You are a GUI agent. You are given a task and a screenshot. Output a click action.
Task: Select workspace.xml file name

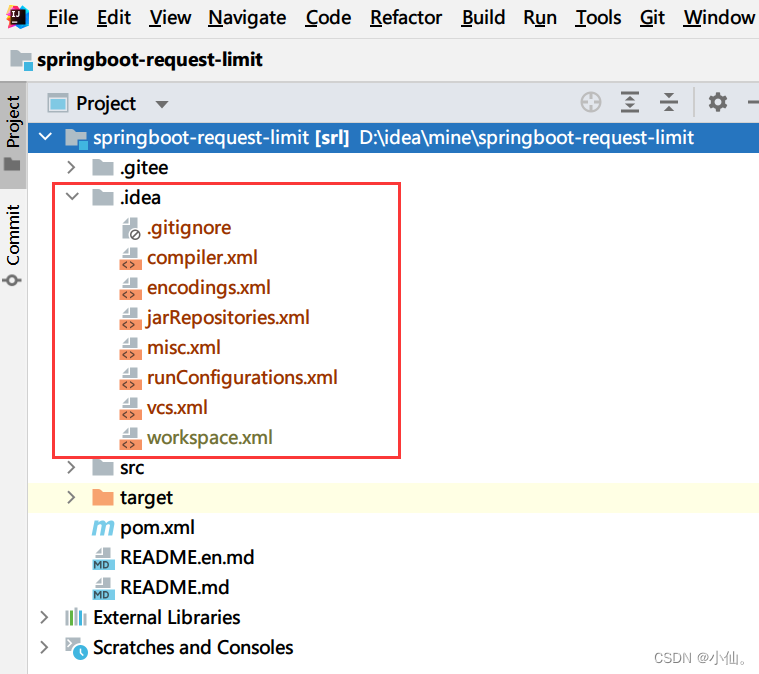click(210, 438)
